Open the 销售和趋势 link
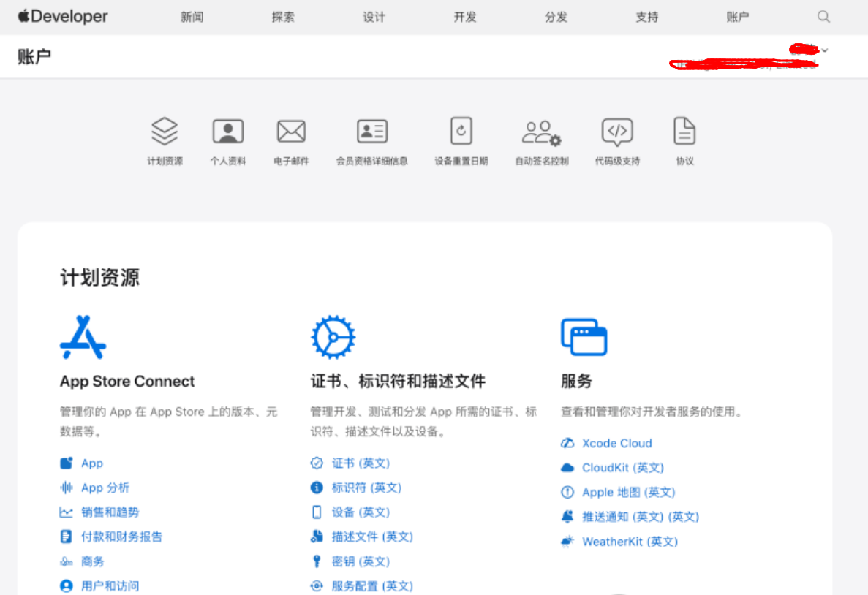Screen dimensions: 868x595 click(110, 512)
